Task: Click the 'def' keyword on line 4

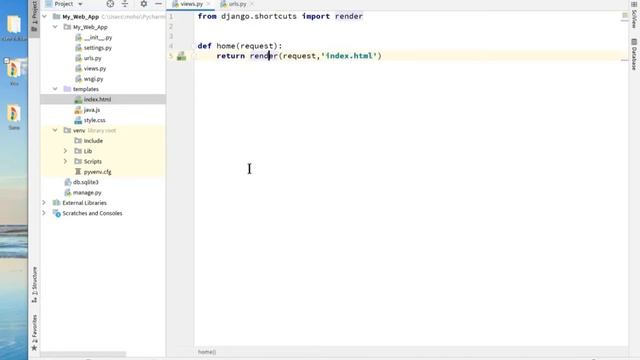Action: [204, 46]
